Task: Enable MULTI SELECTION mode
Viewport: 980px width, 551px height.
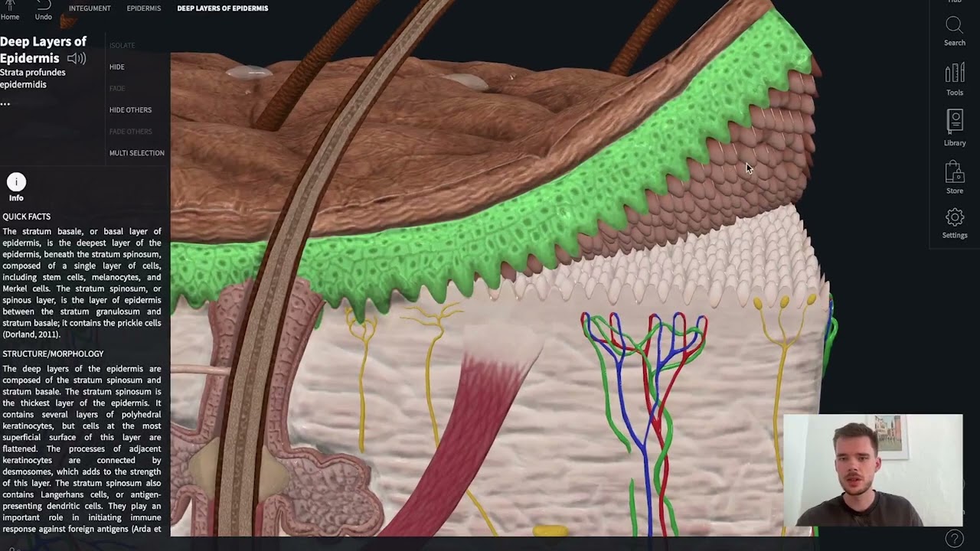Action: (x=136, y=153)
